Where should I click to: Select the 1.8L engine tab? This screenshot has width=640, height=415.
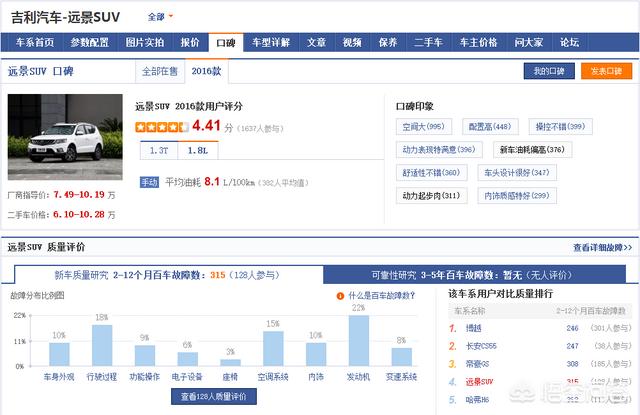198,151
